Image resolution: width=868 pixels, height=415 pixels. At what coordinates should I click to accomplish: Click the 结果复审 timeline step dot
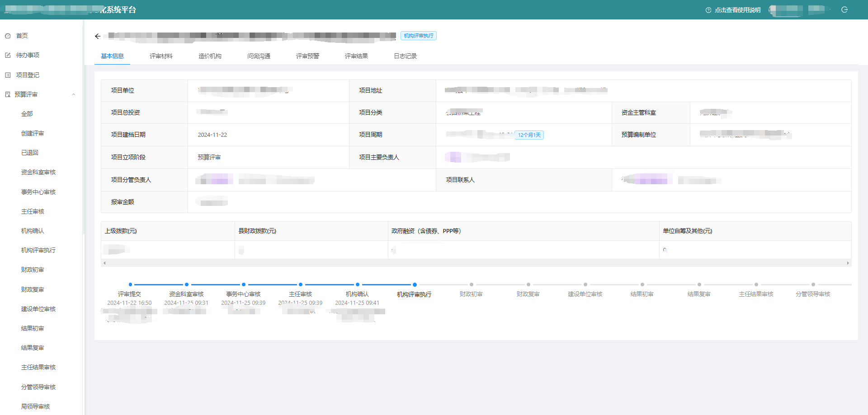pos(699,284)
